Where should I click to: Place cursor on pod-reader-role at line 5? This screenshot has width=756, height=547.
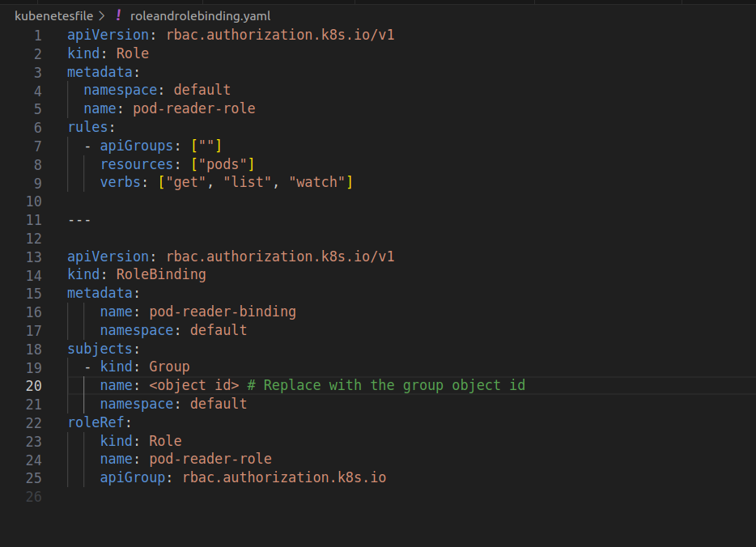[193, 108]
